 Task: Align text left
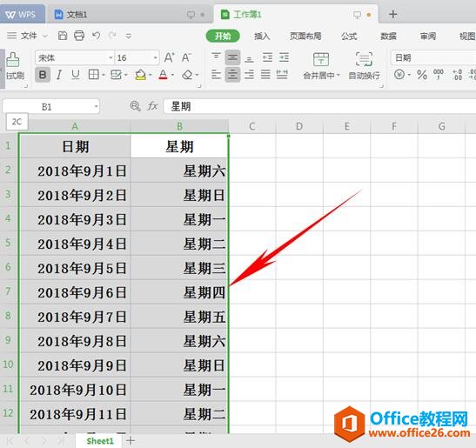pos(216,74)
